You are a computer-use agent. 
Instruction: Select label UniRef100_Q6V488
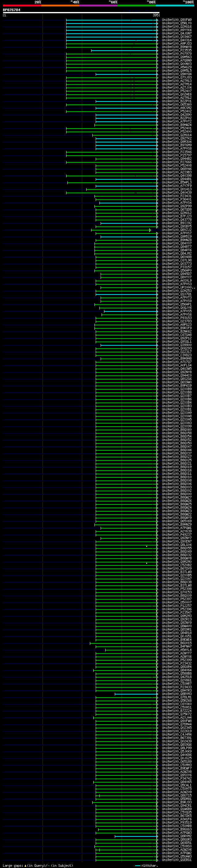tap(176, 257)
